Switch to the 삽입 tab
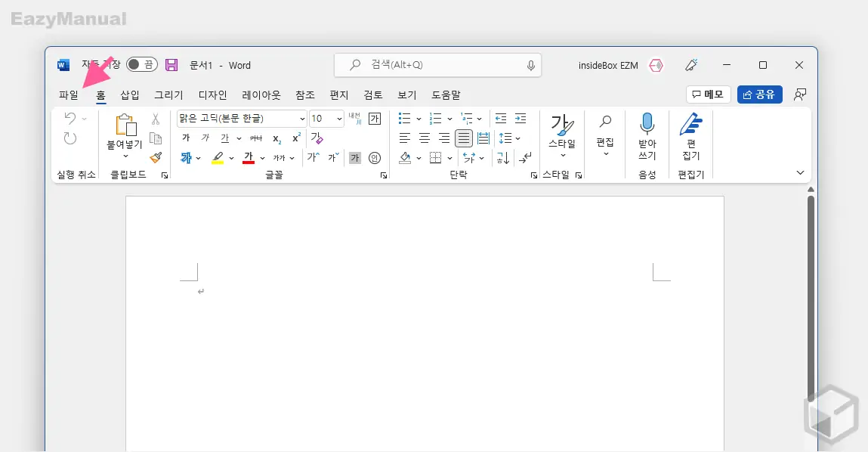The height and width of the screenshot is (452, 868). 130,94
